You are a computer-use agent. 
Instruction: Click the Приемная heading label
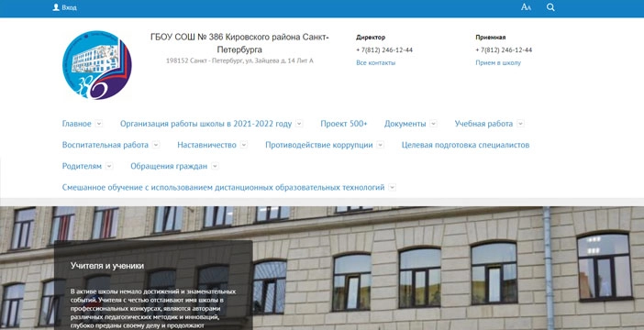491,38
